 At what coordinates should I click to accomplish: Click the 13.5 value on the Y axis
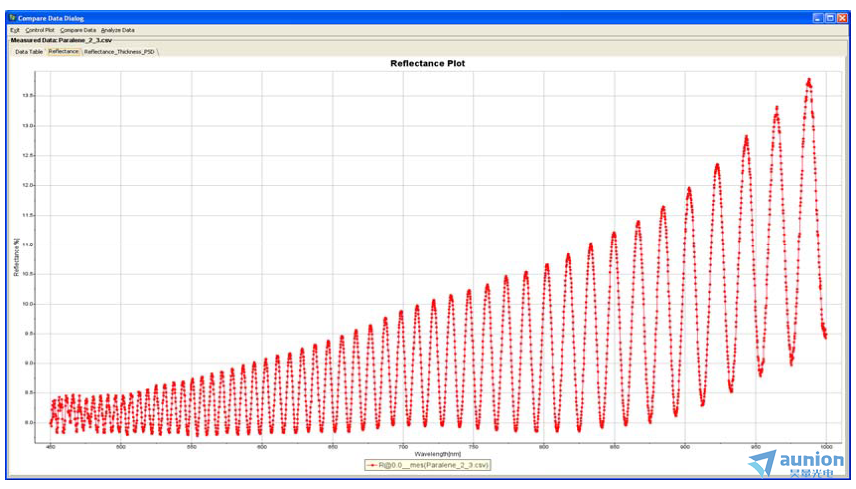[x=28, y=96]
